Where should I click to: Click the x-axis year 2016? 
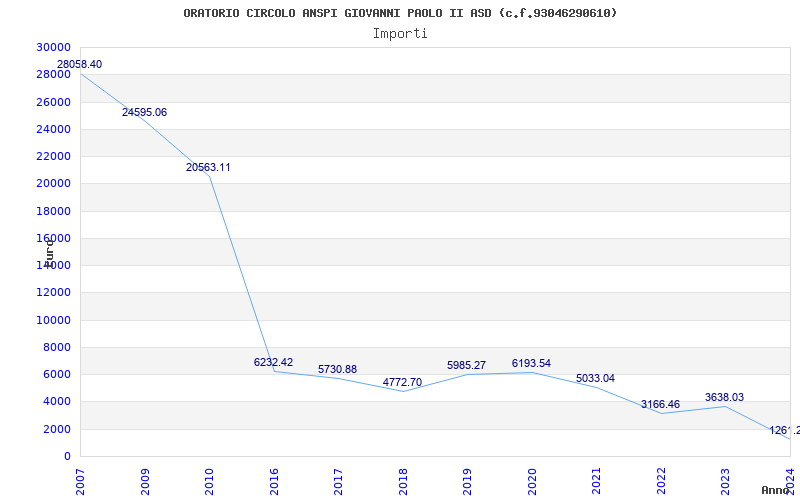click(274, 482)
